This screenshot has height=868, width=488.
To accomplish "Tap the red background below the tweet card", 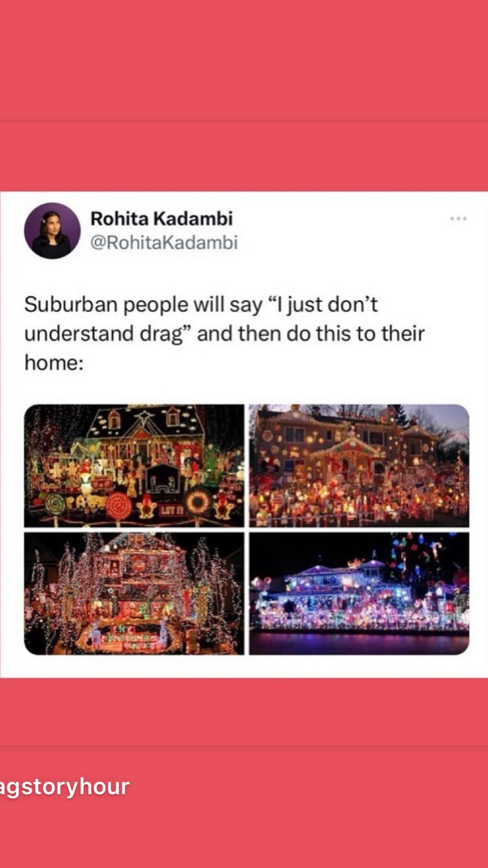I will [244, 712].
